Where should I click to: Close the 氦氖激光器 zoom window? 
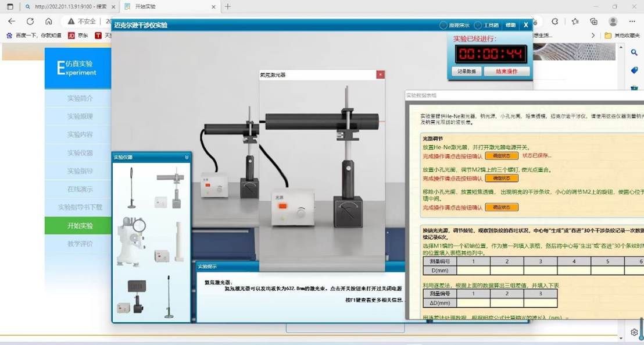pyautogui.click(x=380, y=74)
